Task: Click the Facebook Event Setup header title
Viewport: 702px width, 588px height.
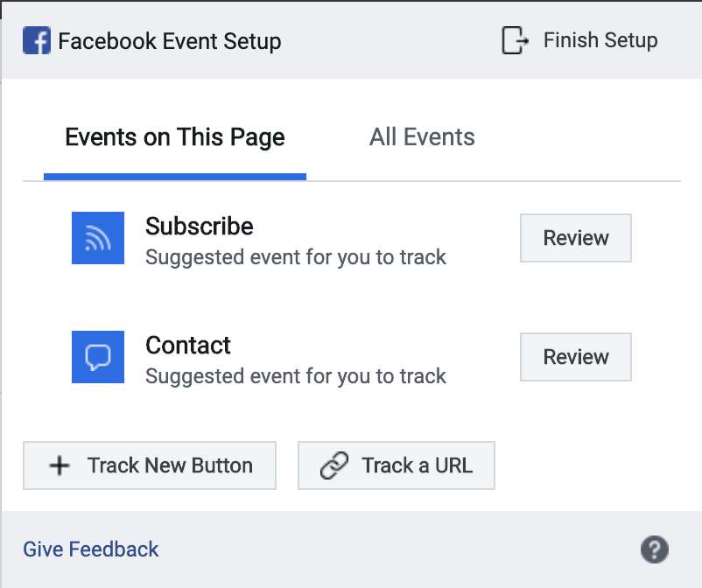Action: (x=170, y=41)
